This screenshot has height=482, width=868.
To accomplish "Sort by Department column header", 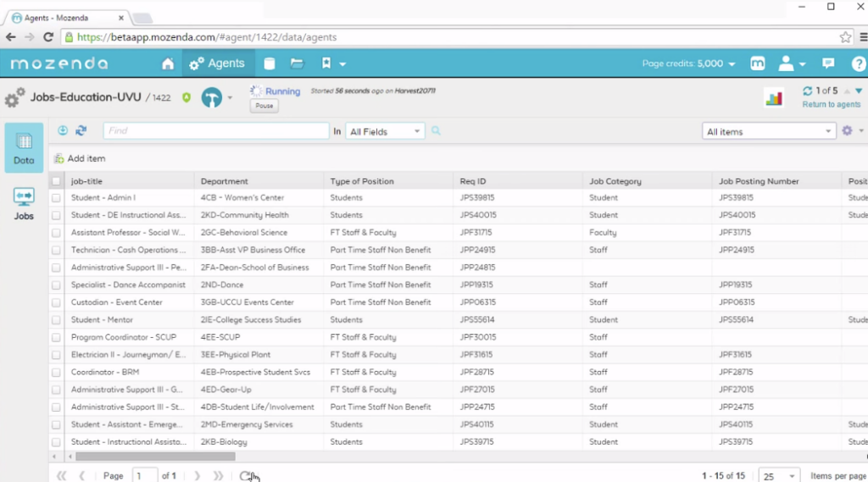I will pos(259,181).
